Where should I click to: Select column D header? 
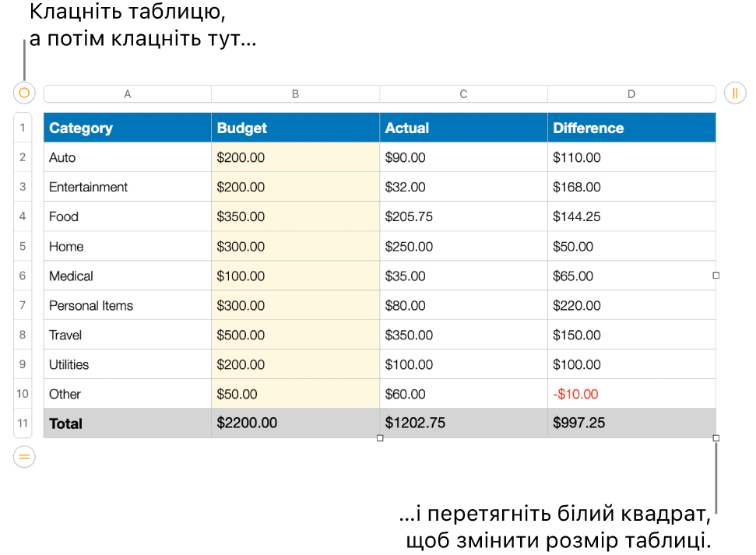point(631,94)
